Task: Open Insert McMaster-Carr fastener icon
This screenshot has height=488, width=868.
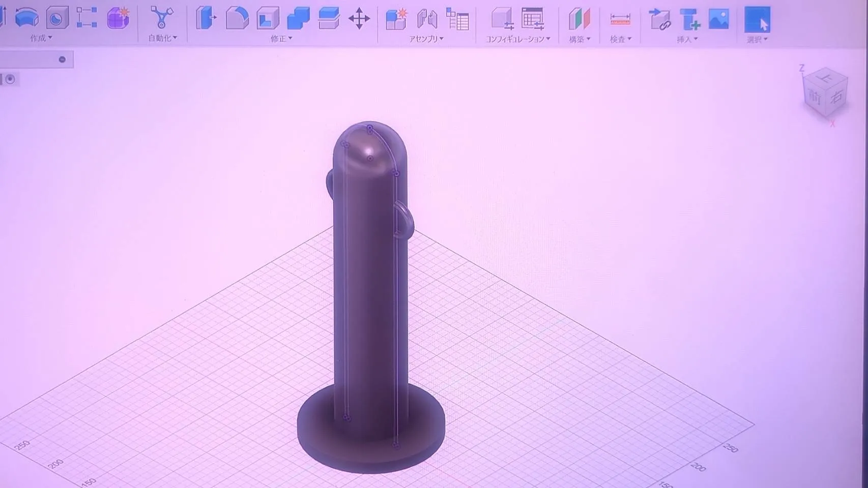Action: pos(690,19)
